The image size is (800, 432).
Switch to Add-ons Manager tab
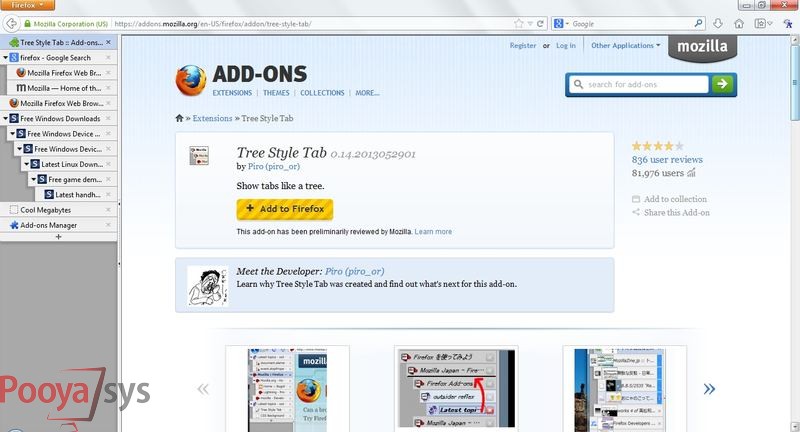tap(59, 225)
